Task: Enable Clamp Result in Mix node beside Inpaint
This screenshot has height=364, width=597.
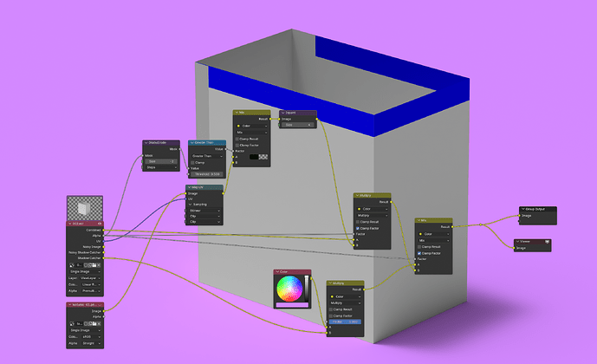Action: tap(237, 139)
